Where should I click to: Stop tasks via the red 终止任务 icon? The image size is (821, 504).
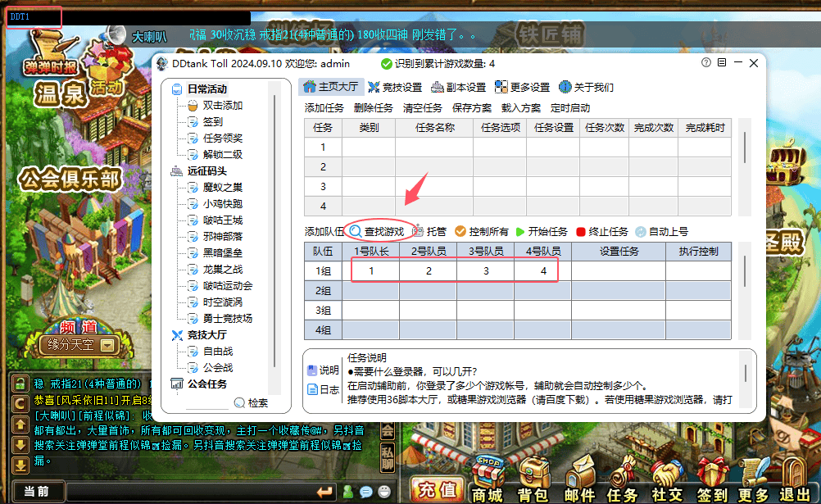tap(581, 231)
